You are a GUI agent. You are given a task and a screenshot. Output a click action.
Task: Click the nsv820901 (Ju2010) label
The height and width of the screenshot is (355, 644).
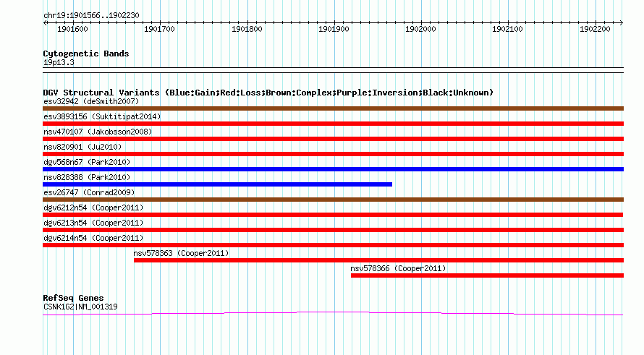pos(82,147)
